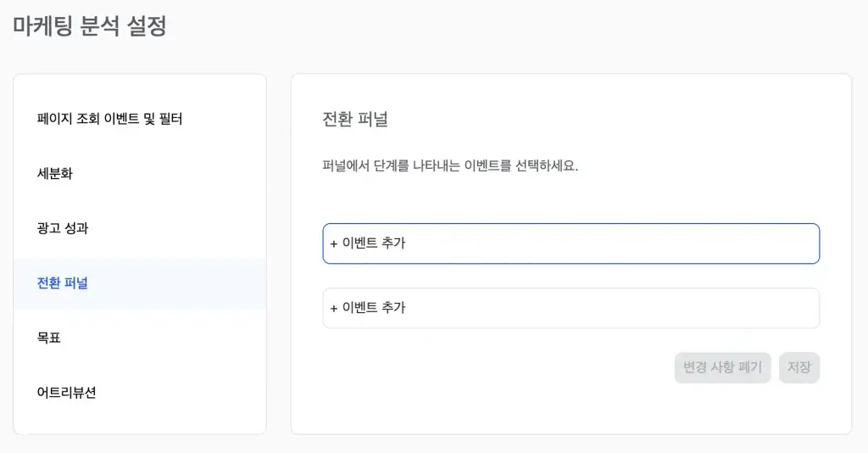
Task: Click the 저장 button
Action: click(798, 367)
